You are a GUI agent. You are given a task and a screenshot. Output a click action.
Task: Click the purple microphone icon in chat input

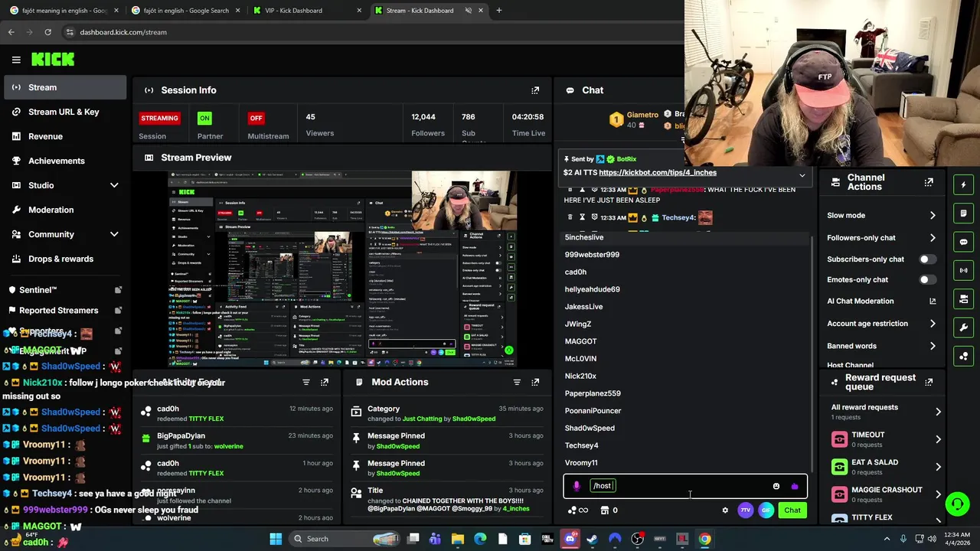point(577,486)
